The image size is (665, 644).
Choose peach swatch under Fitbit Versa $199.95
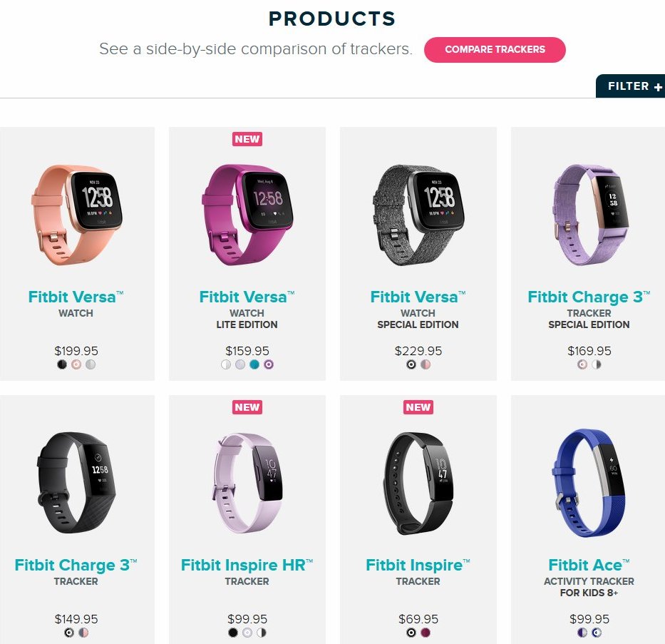pos(76,364)
